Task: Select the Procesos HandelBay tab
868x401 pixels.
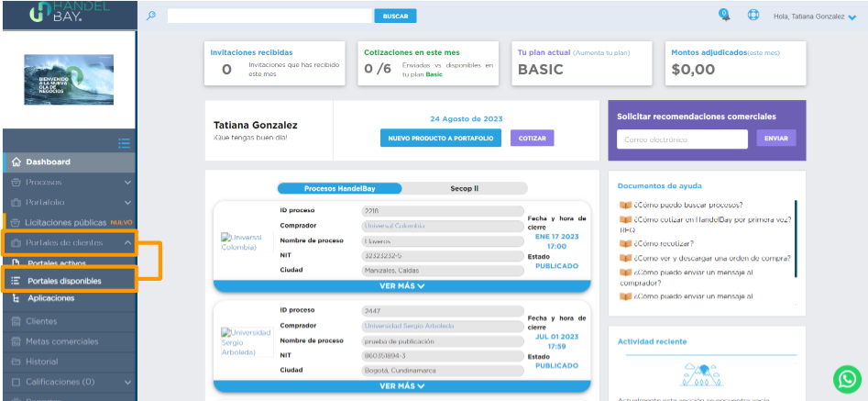Action: pos(339,188)
